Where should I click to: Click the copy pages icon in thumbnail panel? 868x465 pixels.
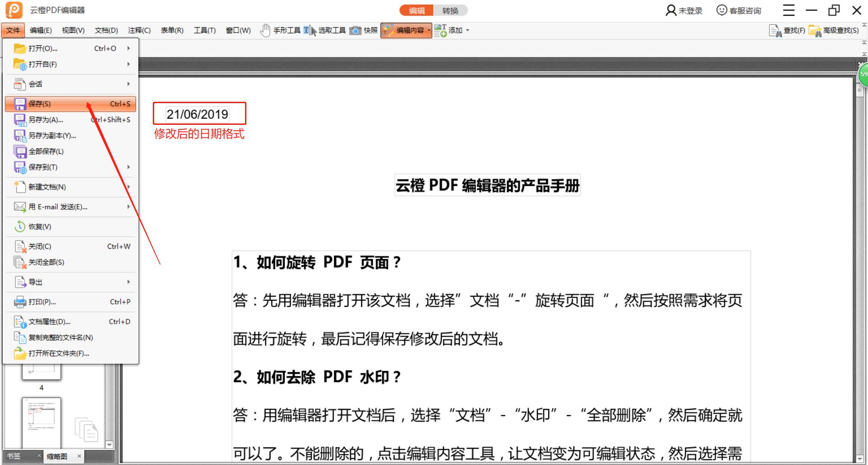(86, 429)
